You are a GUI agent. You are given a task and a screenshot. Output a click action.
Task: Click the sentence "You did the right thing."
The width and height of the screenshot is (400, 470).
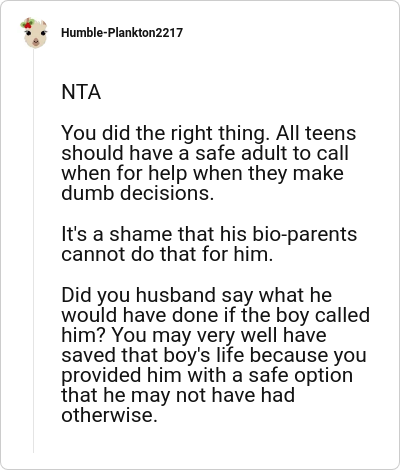165,133
